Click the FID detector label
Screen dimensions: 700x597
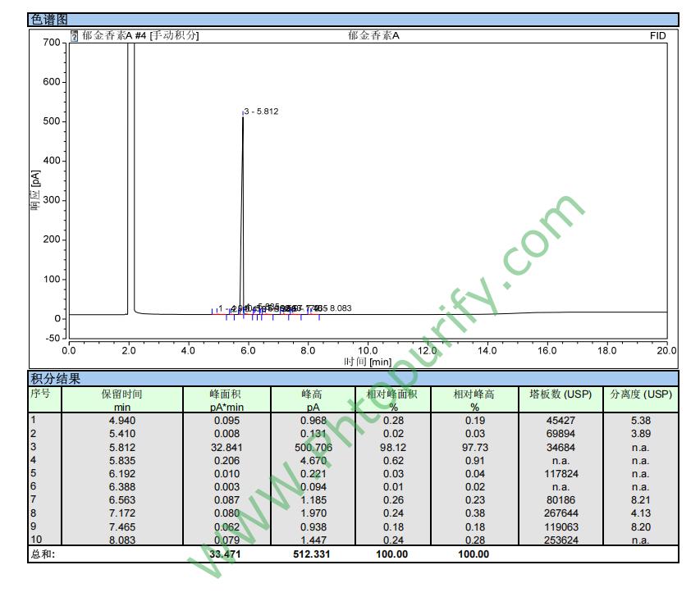pos(657,36)
